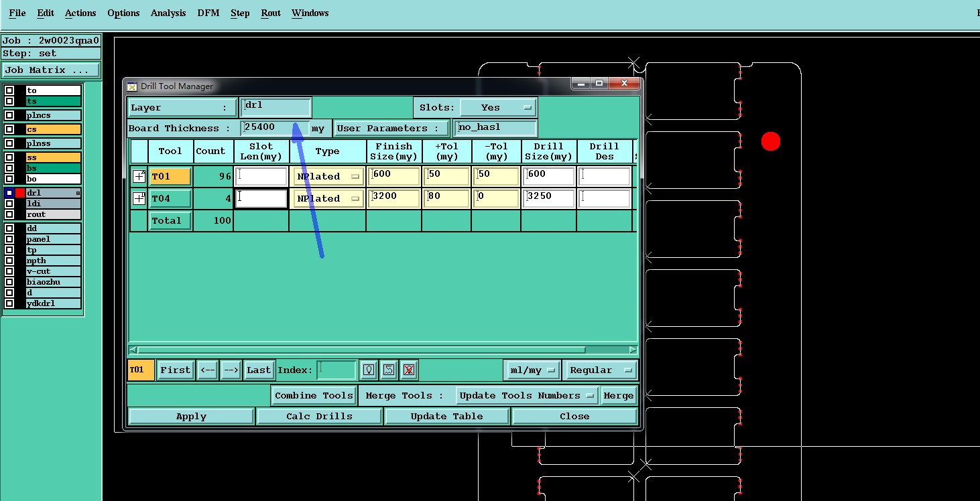Toggle visibility checkbox for layer rout
The image size is (980, 501).
tap(9, 214)
